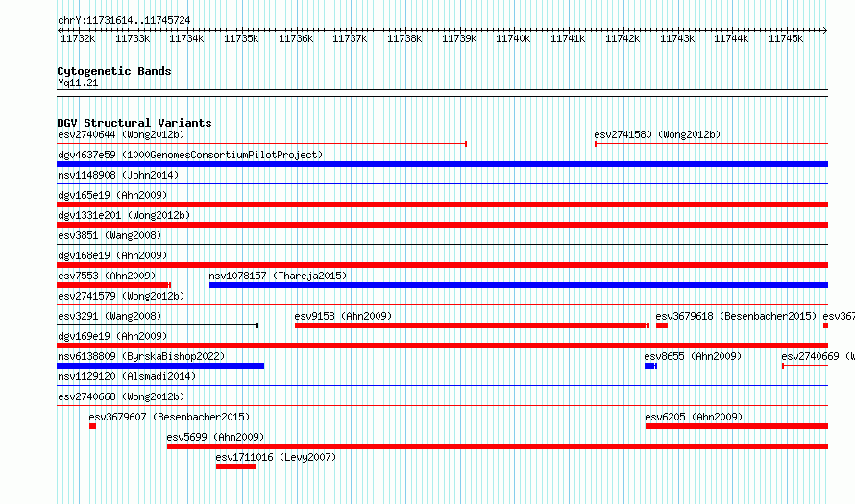Select the red dgv1331e201 variant bar
The image size is (855, 504).
442,225
